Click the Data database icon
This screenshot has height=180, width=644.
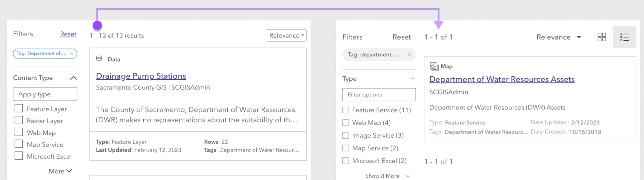pyautogui.click(x=99, y=59)
